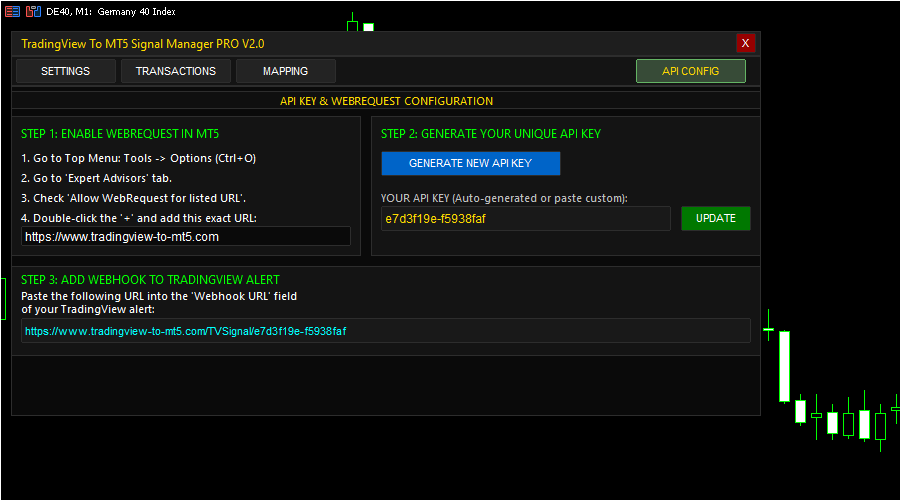Open the SETTINGS tab
The width and height of the screenshot is (900, 500).
[65, 71]
